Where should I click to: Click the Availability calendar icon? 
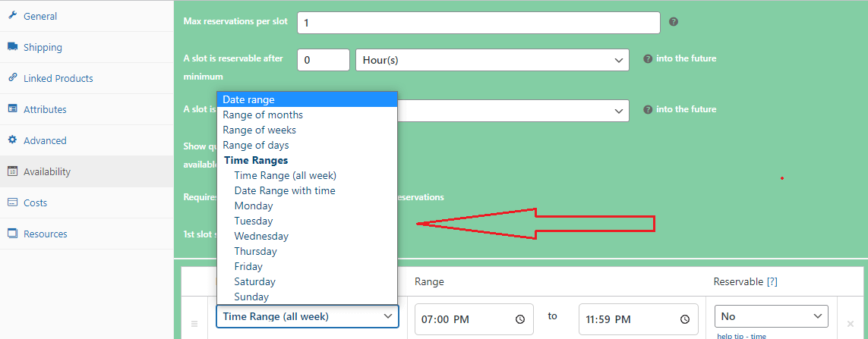coord(12,171)
